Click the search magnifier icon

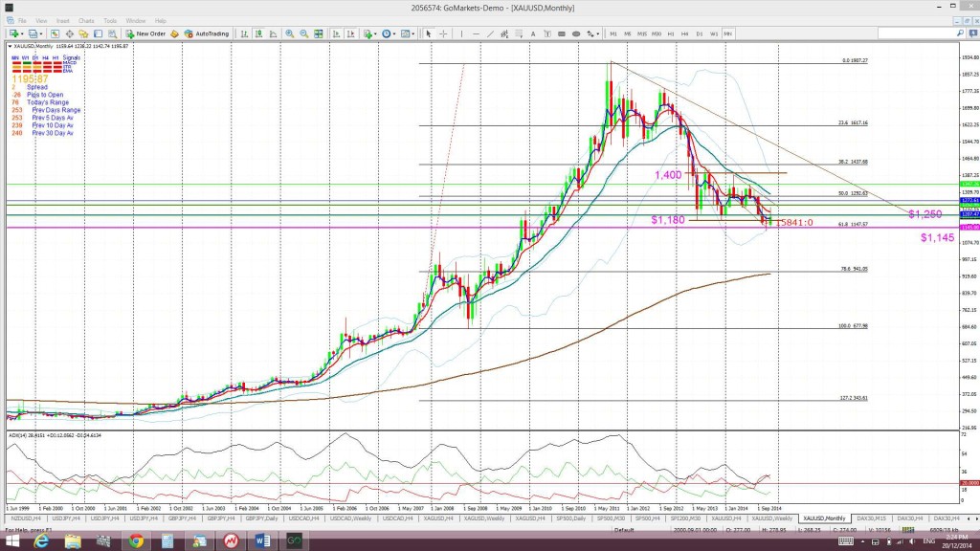[x=960, y=33]
